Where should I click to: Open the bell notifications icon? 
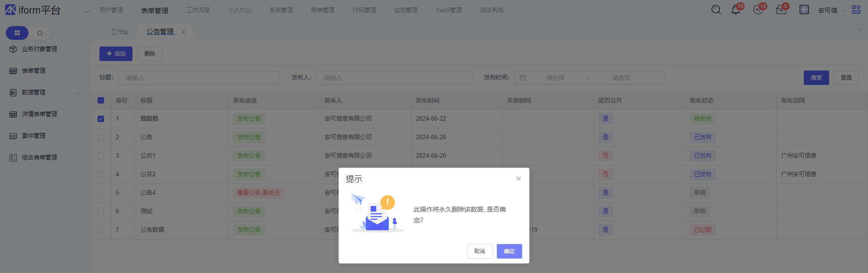736,10
